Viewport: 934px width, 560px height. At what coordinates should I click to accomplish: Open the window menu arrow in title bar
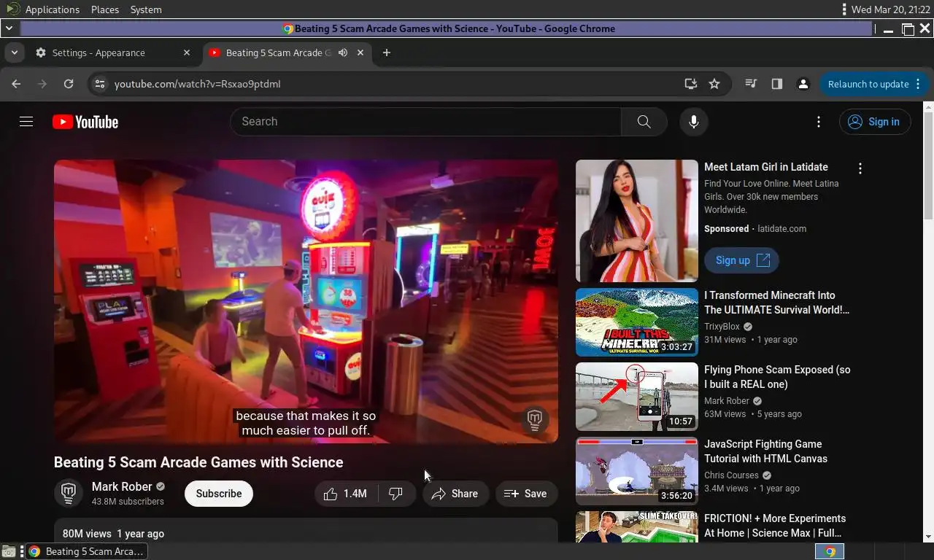click(8, 28)
